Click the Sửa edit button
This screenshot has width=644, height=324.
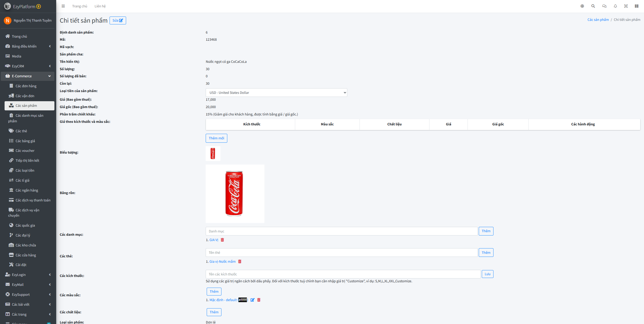[118, 20]
